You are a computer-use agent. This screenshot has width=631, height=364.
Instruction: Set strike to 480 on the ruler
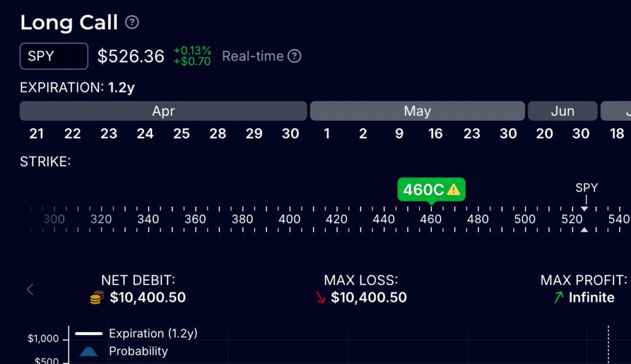(x=478, y=219)
